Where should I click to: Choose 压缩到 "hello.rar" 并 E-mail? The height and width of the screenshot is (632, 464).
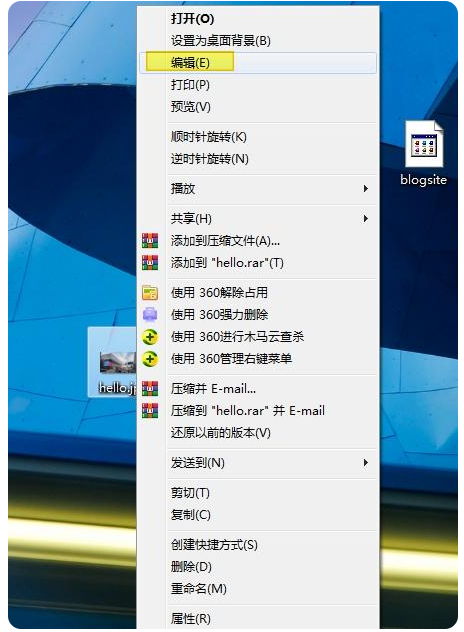pyautogui.click(x=258, y=411)
